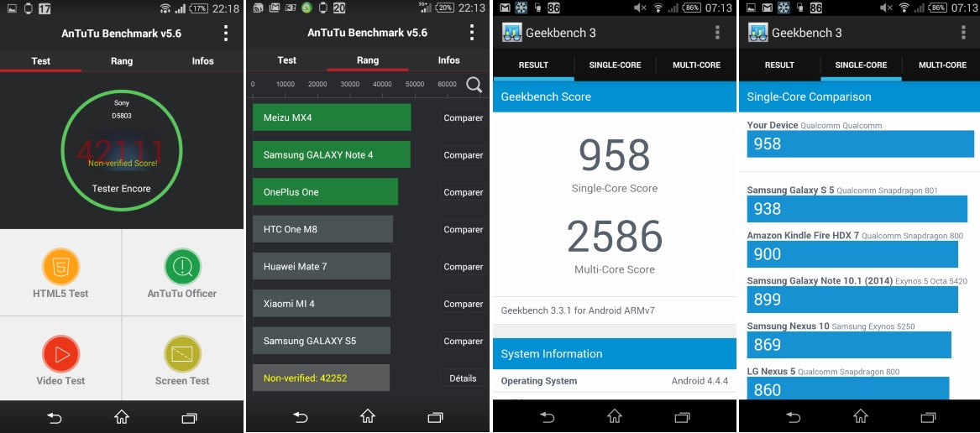Tap recent apps in Single-Core Comparison screen
The image size is (980, 433).
928,417
